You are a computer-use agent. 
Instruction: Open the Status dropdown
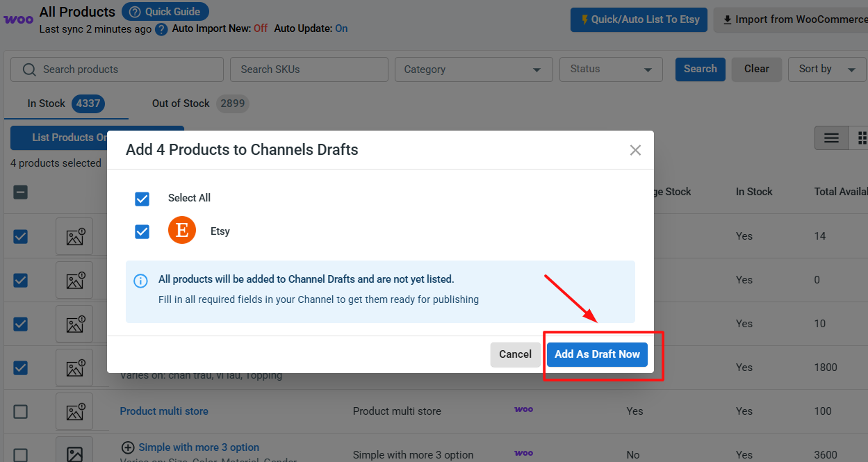pos(612,69)
